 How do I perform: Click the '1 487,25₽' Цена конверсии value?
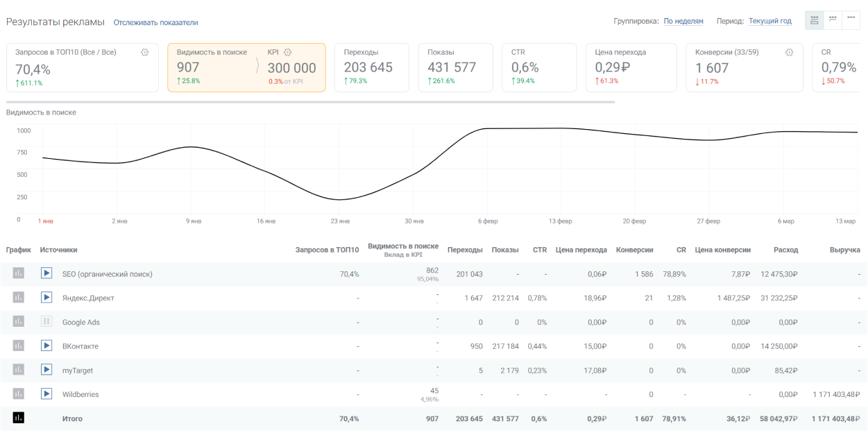coord(734,298)
